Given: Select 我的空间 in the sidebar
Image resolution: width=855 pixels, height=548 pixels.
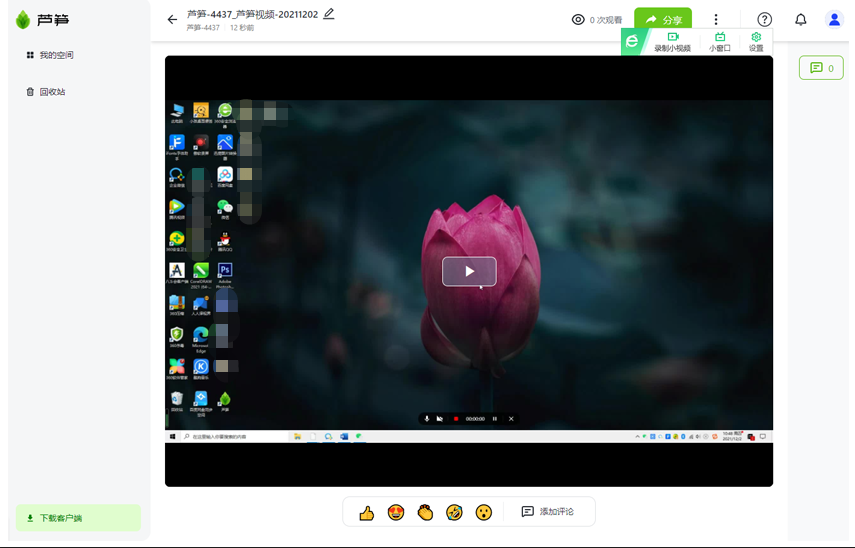Looking at the screenshot, I should (50, 55).
